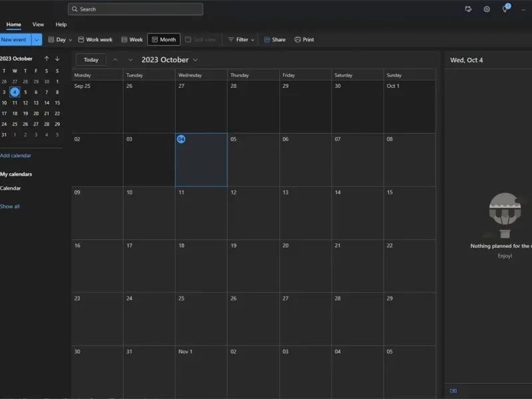Click Show all link
This screenshot has width=532, height=399.
click(9, 206)
